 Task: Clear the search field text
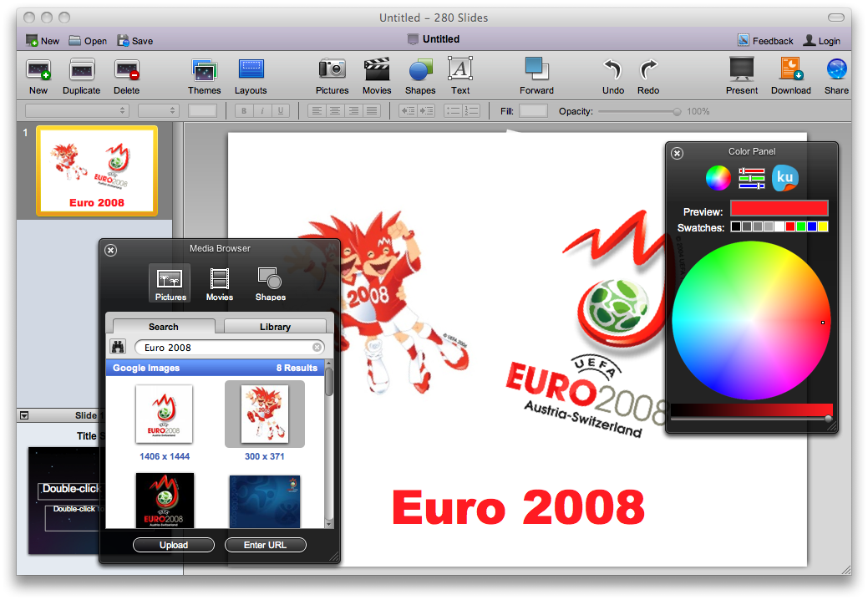317,347
